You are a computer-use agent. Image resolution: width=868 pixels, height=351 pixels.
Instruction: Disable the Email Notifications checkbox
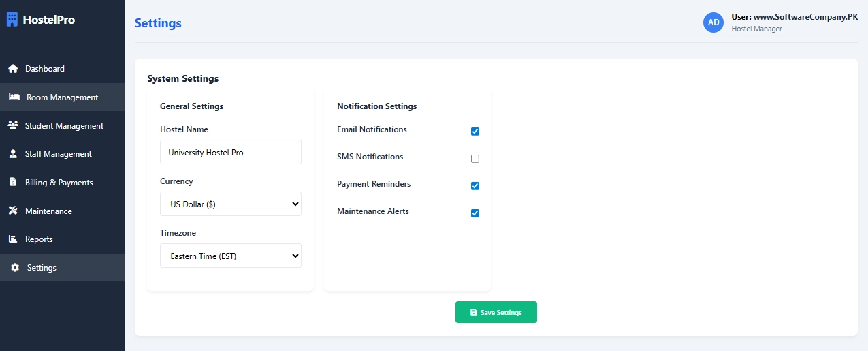pos(475,132)
